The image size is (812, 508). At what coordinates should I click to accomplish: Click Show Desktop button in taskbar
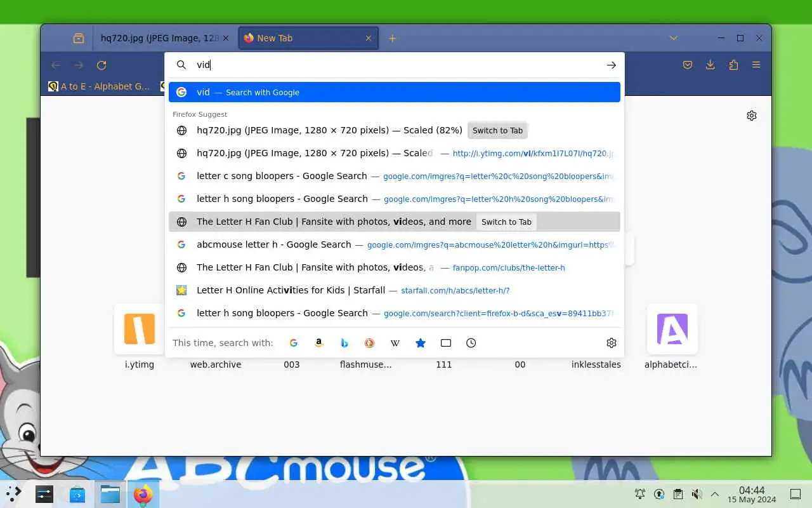(x=795, y=494)
